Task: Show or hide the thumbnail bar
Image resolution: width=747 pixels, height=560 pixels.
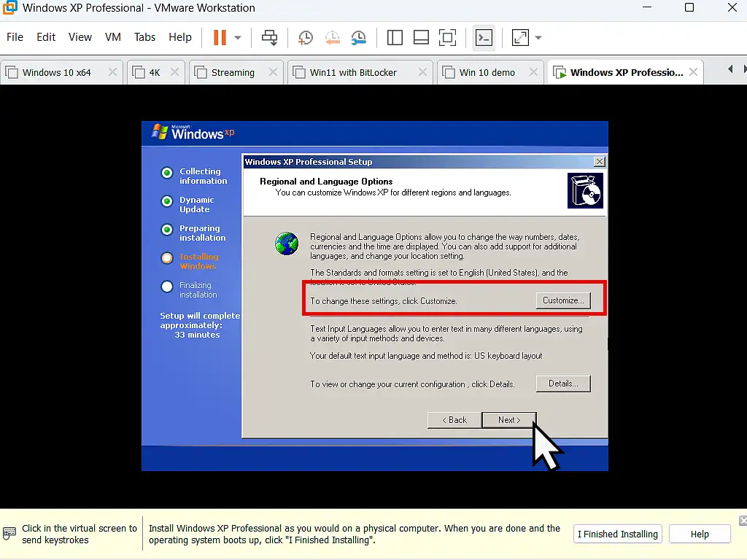Action: tap(421, 37)
